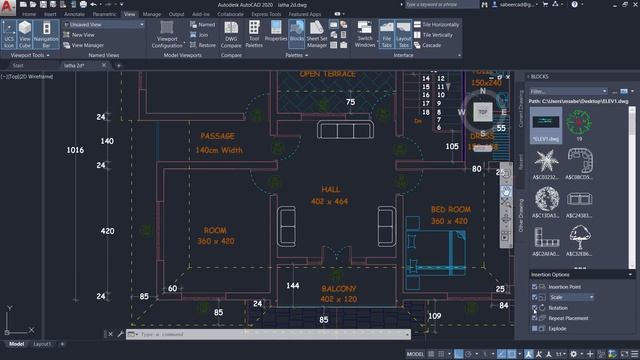Open Tool Palettes
The width and height of the screenshot is (640, 360).
click(254, 35)
